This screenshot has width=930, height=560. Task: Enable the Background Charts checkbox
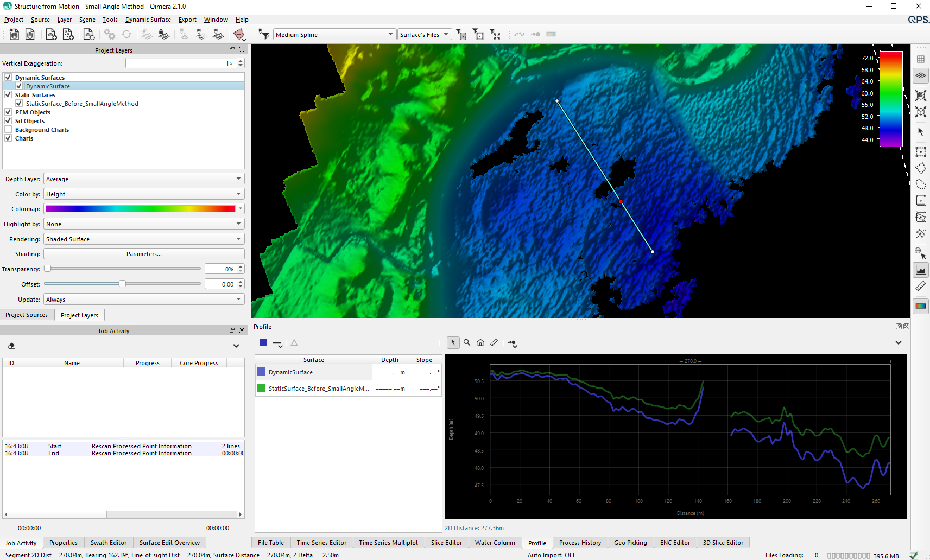tap(8, 130)
